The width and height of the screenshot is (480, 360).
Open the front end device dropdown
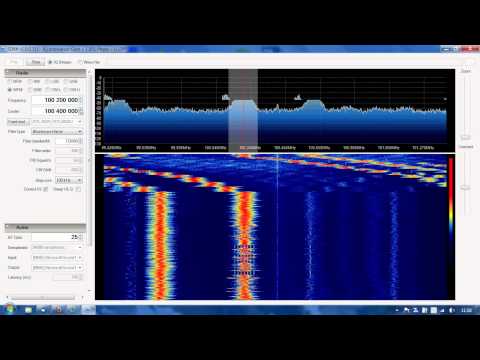[x=57, y=121]
